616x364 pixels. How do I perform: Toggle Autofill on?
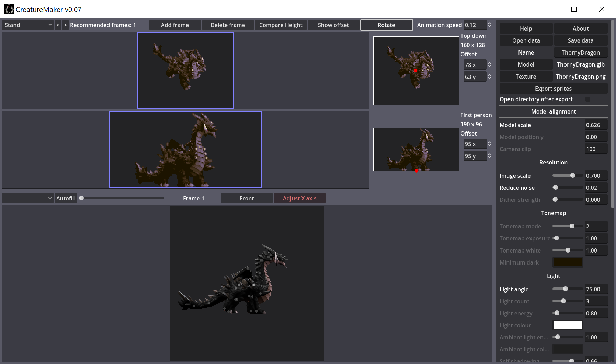pos(66,198)
